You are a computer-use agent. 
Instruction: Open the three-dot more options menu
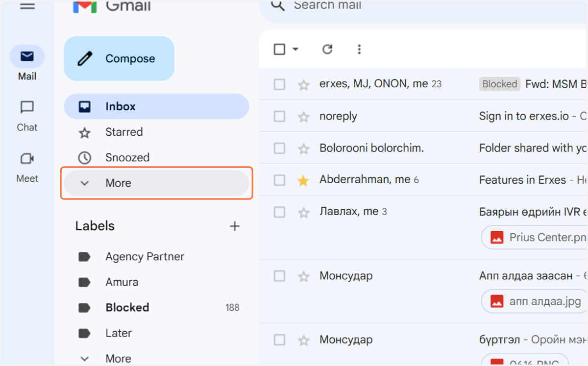359,49
